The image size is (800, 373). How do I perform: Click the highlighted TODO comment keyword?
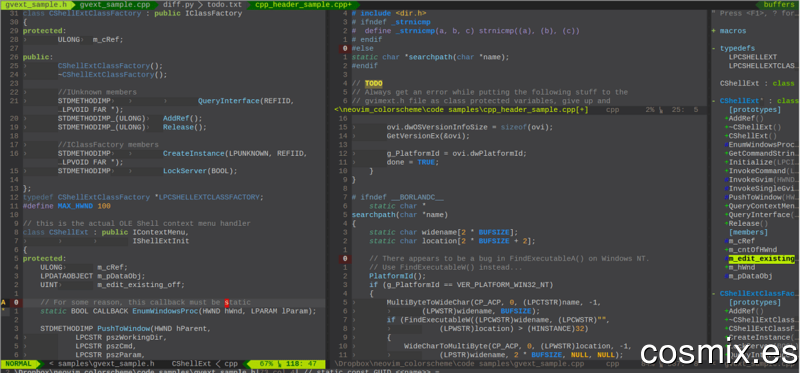pos(373,83)
